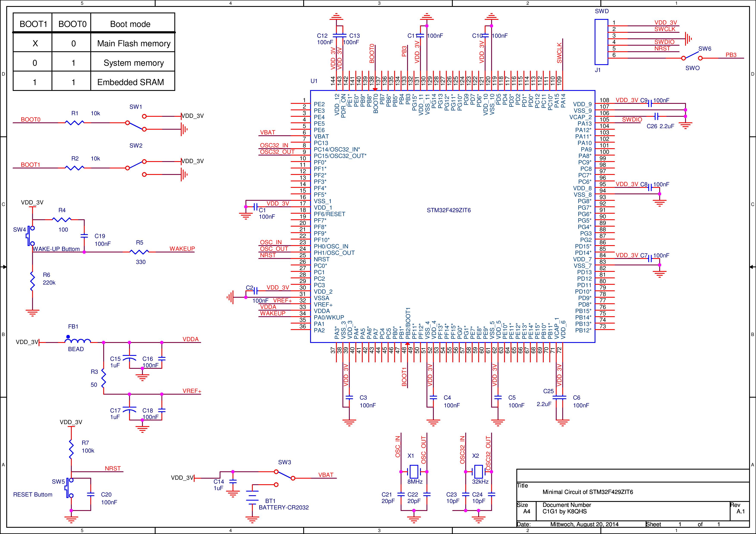The height and width of the screenshot is (534, 756).
Task: Select the 'SWO' label under SW6
Action: (x=692, y=68)
